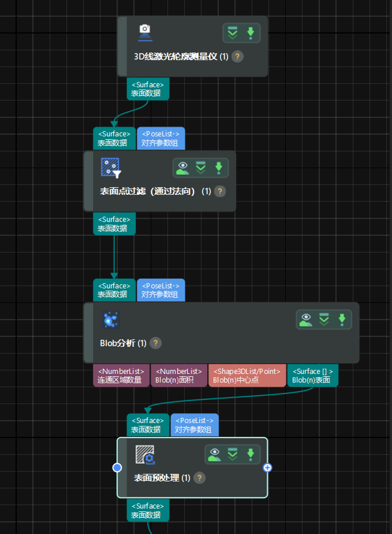Open help for 表面点过滤 (通过法向) (1)
The width and height of the screenshot is (392, 534).
point(220,191)
